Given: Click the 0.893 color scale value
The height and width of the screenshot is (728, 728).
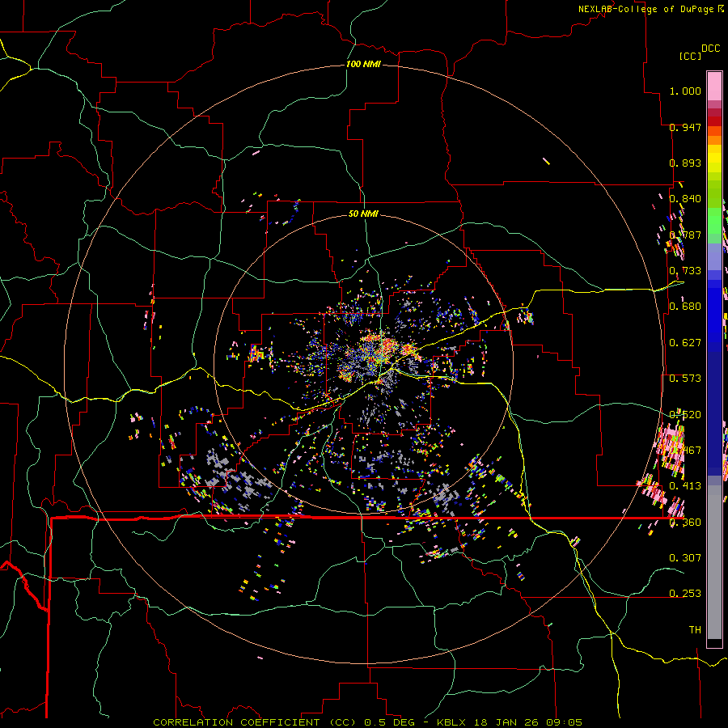Looking at the screenshot, I should 685,163.
